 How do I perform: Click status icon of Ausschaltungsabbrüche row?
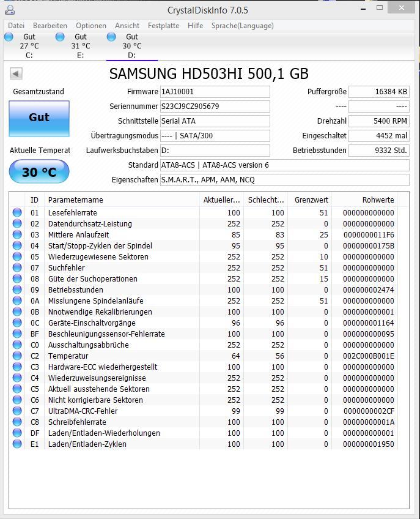click(17, 345)
